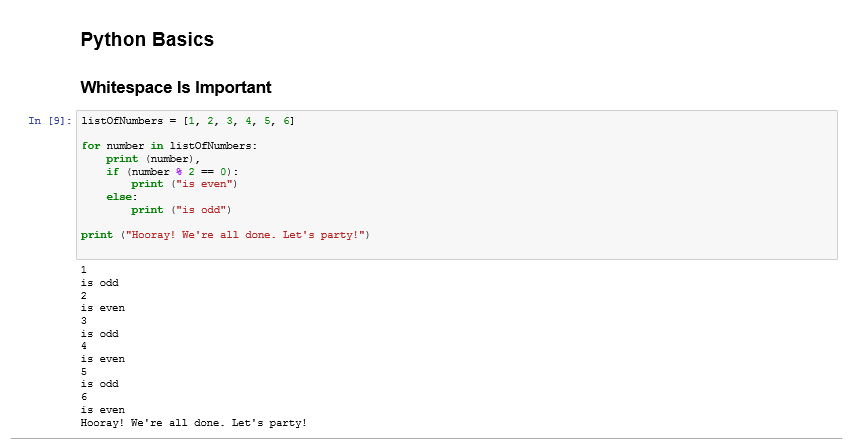Image resolution: width=852 pixels, height=439 pixels.
Task: Click the output line showing number 6
Action: pyautogui.click(x=84, y=397)
